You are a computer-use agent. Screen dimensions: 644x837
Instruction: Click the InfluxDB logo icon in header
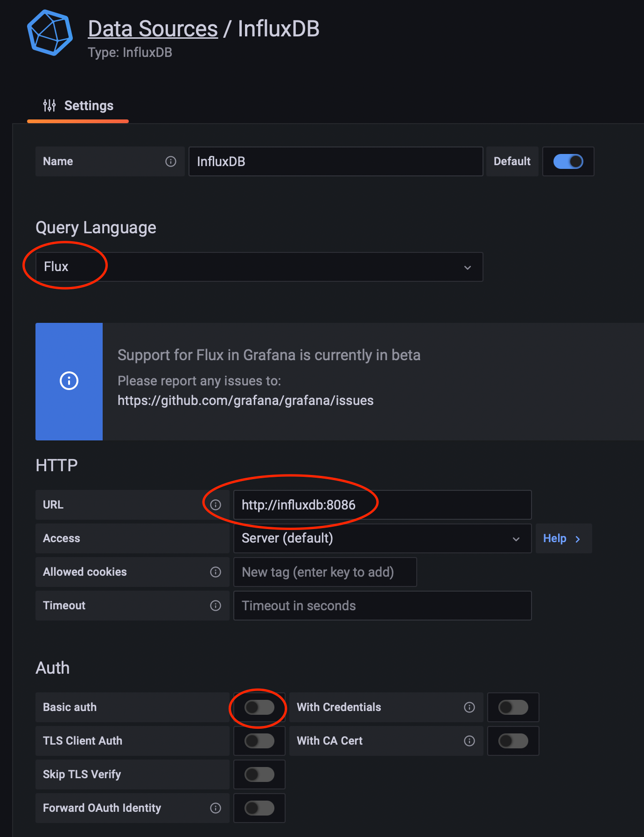tap(50, 33)
